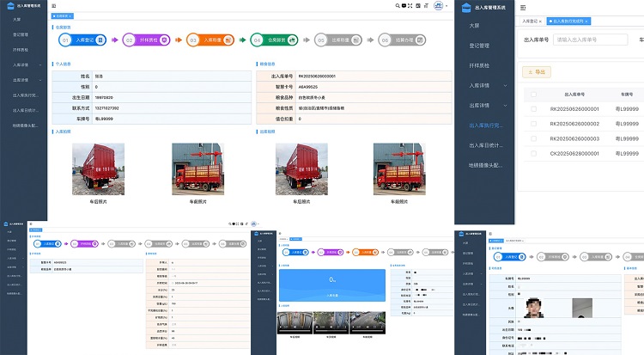The image size is (644, 355).
Task: Click the search magnifier icon in the largest window header
Action: coord(398,6)
